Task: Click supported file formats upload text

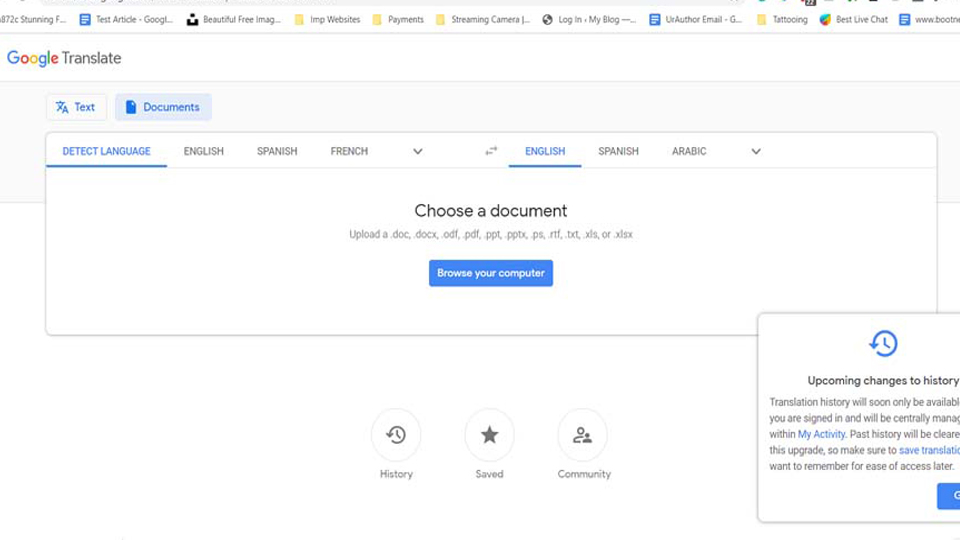Action: pos(491,234)
